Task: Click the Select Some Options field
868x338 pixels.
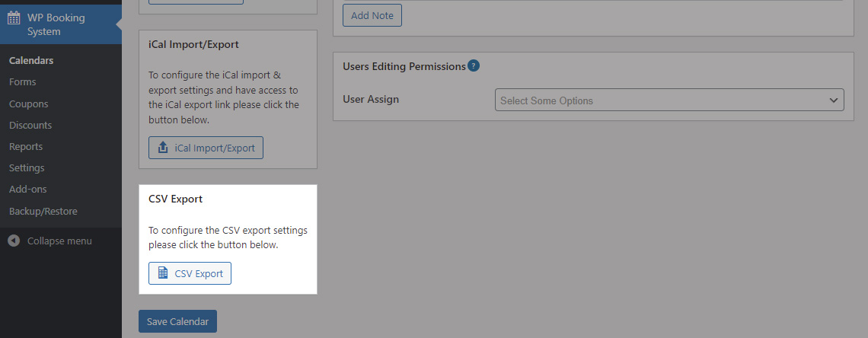Action: 669,100
